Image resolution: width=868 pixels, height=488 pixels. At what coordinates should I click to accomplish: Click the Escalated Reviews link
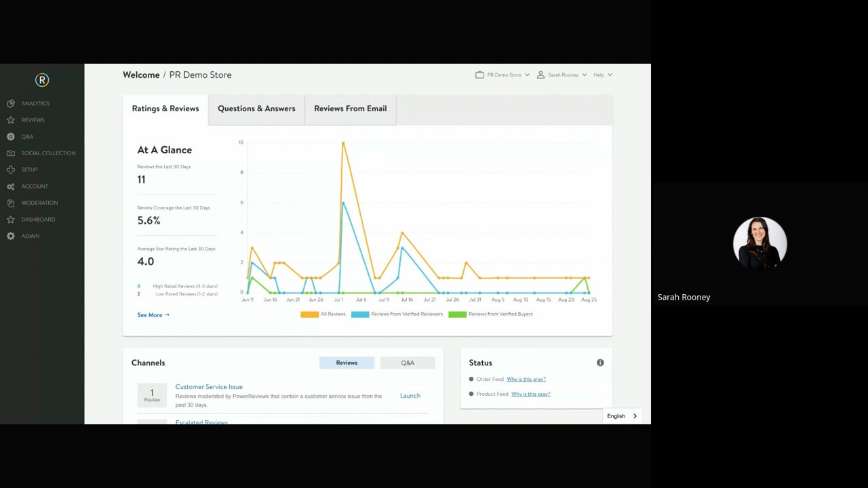[201, 422]
